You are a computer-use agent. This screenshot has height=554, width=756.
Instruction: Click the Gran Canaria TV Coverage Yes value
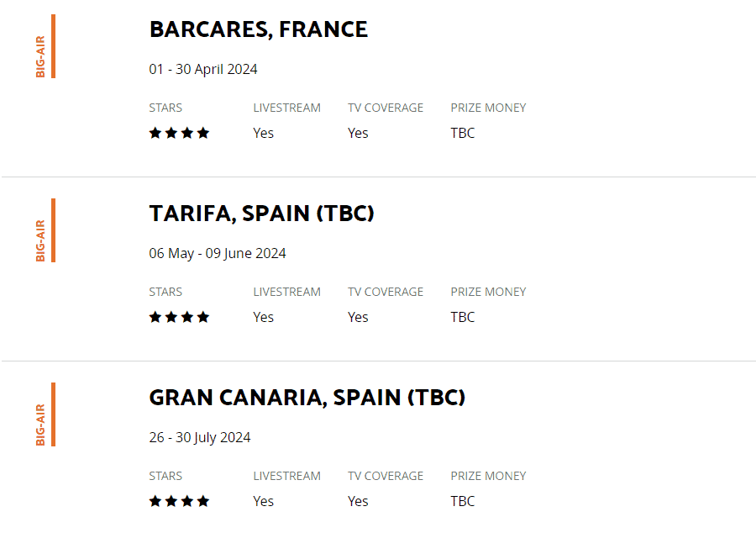[358, 501]
